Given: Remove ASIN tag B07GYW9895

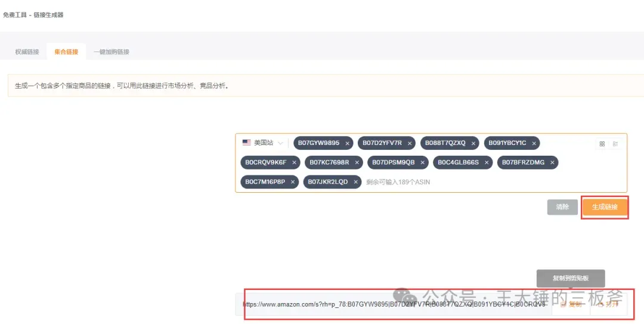Looking at the screenshot, I should pyautogui.click(x=348, y=143).
